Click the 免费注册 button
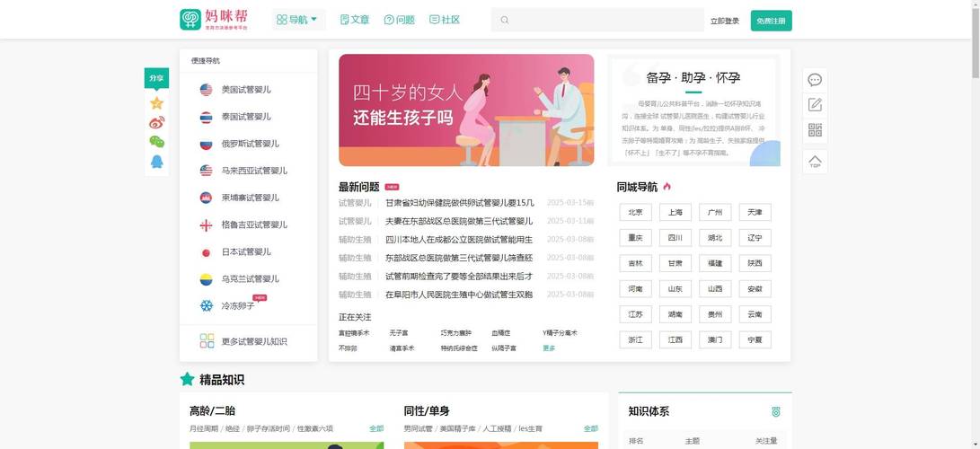Viewport: 980px width, 449px height. [x=772, y=21]
